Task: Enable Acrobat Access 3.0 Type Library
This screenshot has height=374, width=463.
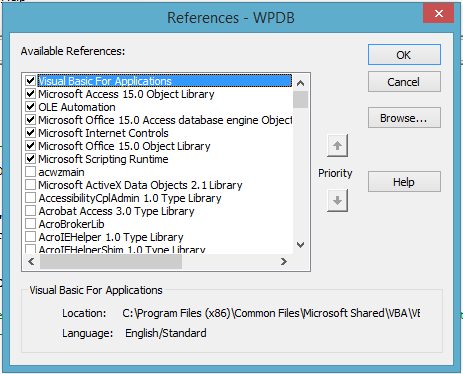Action: pos(30,211)
